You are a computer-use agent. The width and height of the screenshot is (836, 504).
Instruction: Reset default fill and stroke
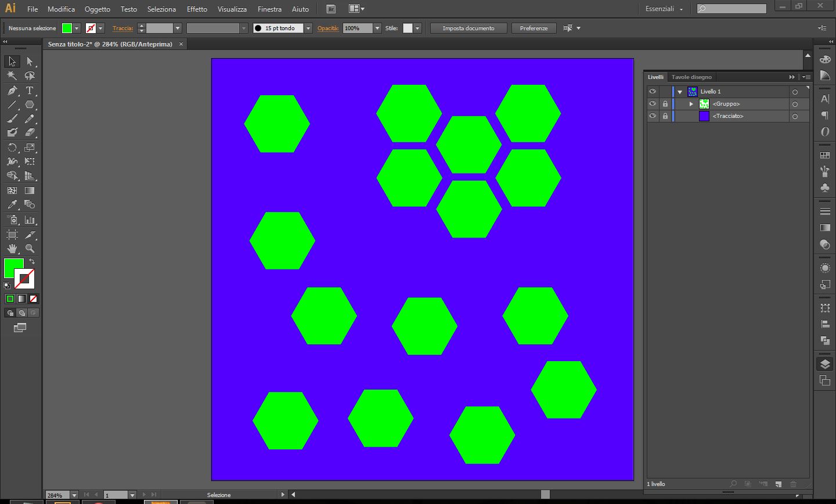pos(7,286)
